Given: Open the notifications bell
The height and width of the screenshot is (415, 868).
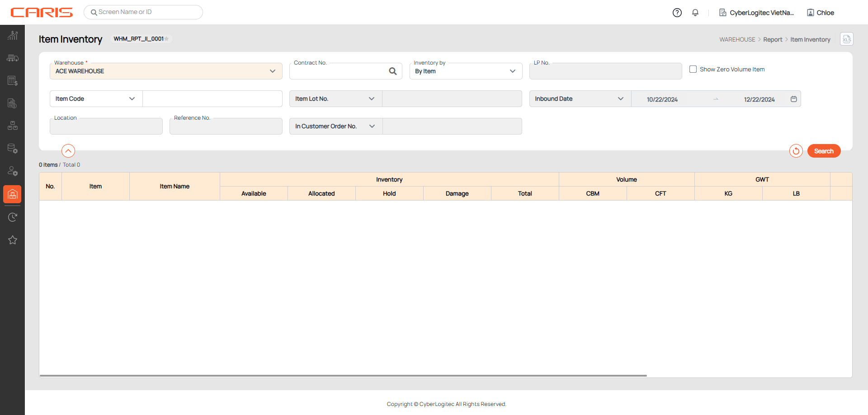Looking at the screenshot, I should (x=695, y=13).
